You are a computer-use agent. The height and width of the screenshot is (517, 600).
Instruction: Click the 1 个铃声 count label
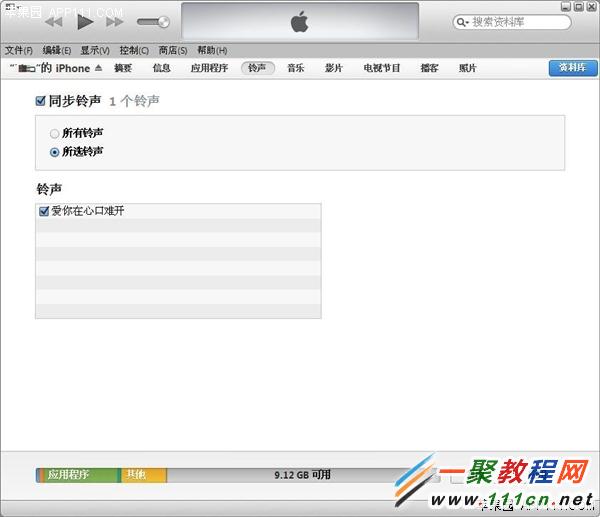coord(134,101)
